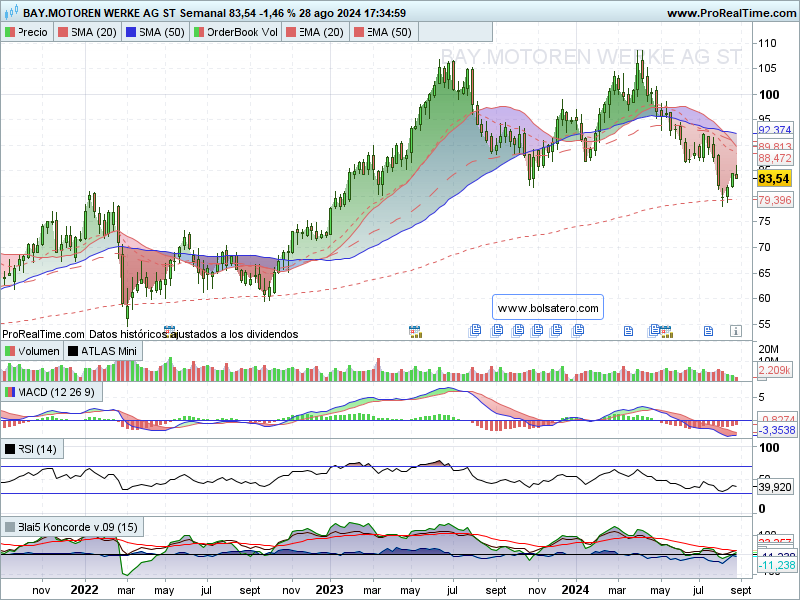Image resolution: width=800 pixels, height=600 pixels.
Task: Select the OrderBook Vol legend item
Action: pyautogui.click(x=236, y=32)
